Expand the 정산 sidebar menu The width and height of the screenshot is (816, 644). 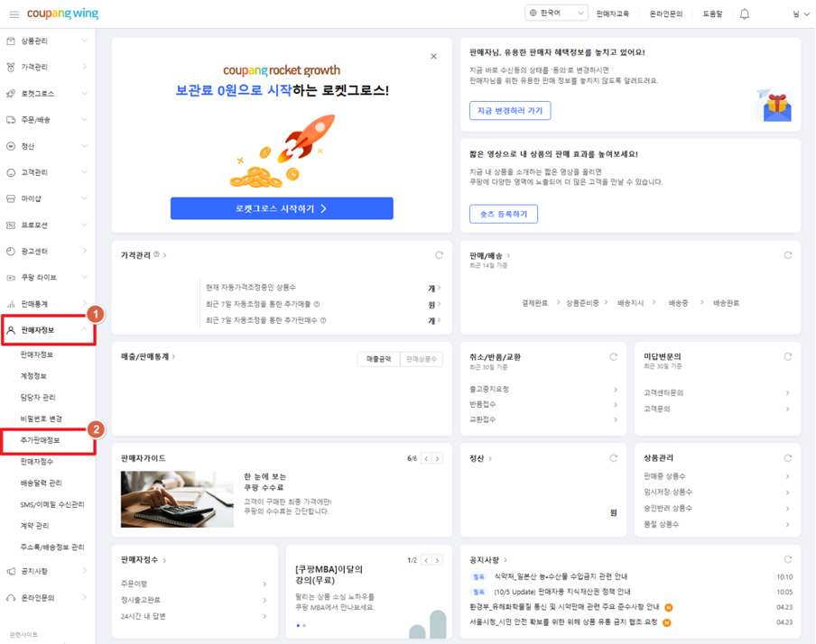click(x=84, y=145)
